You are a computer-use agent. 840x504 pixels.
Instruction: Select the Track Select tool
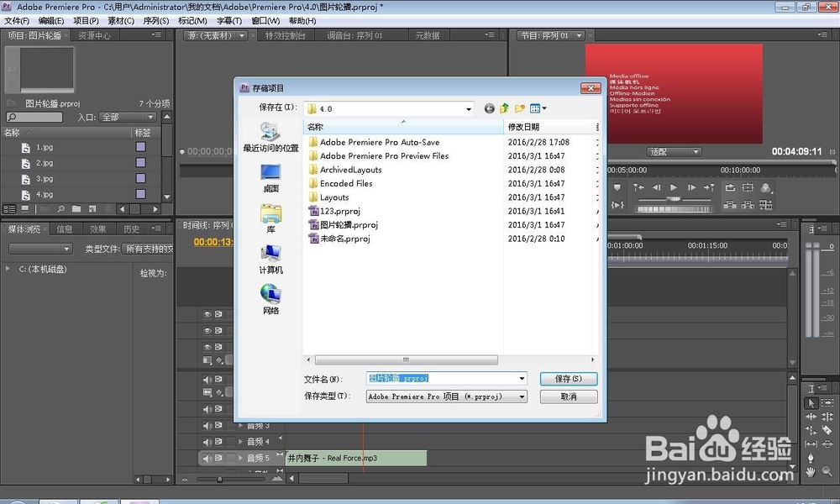click(827, 402)
